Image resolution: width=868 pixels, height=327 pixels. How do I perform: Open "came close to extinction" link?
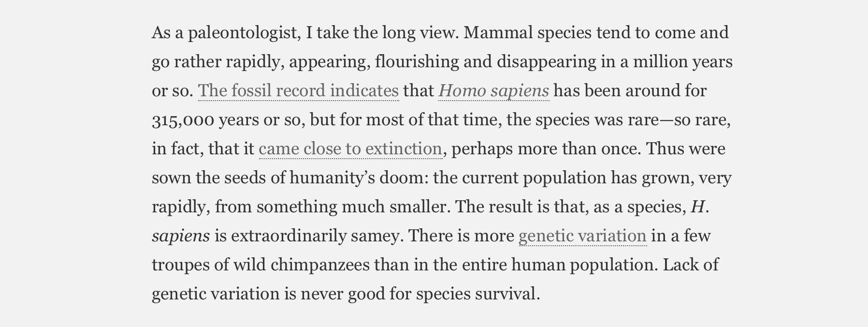tap(350, 149)
